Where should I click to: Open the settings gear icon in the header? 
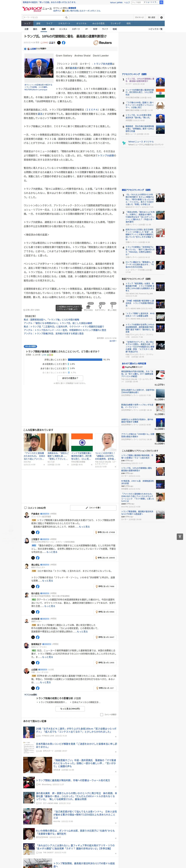click(161, 18)
